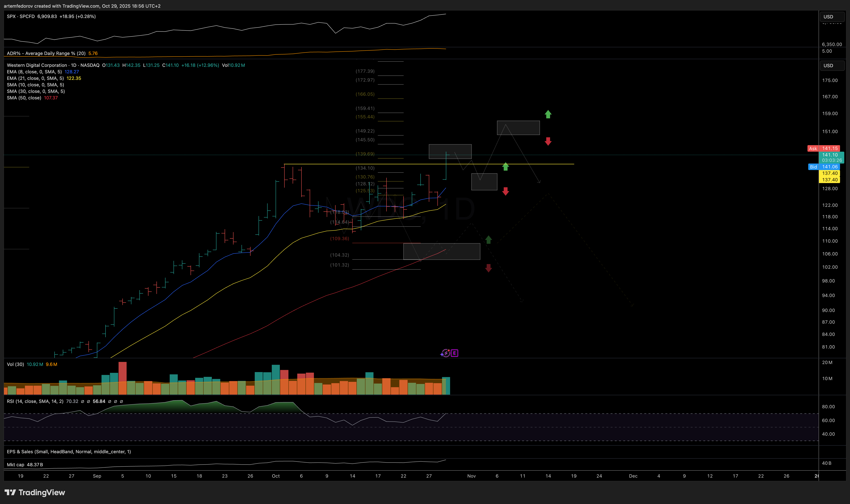This screenshot has width=850, height=504.
Task: Click the Nov label on time axis
Action: pyautogui.click(x=471, y=476)
